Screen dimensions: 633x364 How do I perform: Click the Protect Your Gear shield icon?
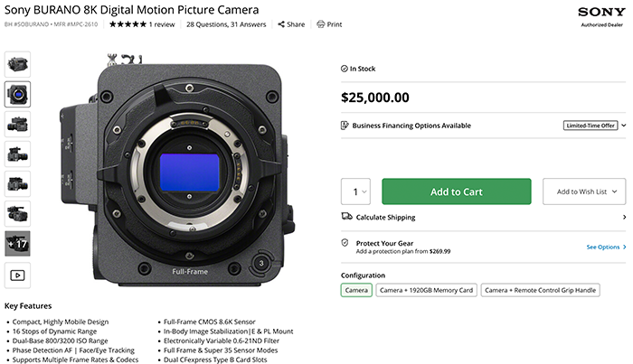(x=345, y=243)
